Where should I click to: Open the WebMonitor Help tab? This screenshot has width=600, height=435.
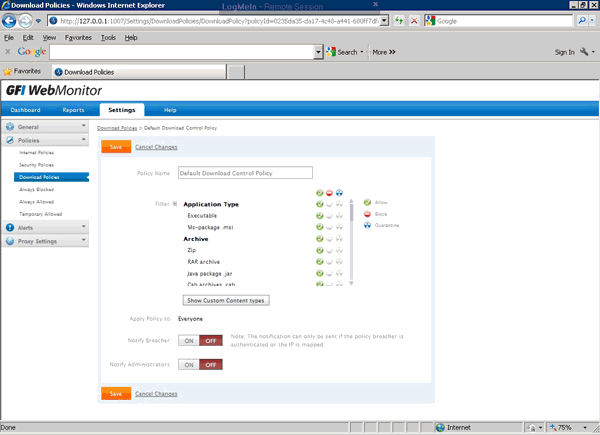click(170, 110)
